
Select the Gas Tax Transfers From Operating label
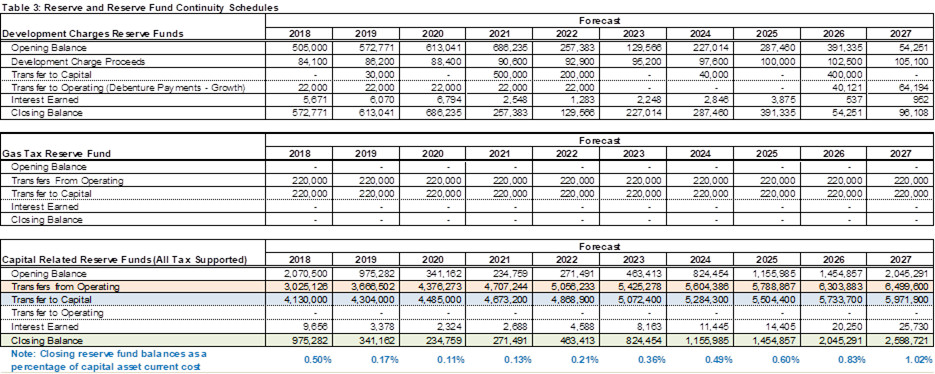point(67,180)
